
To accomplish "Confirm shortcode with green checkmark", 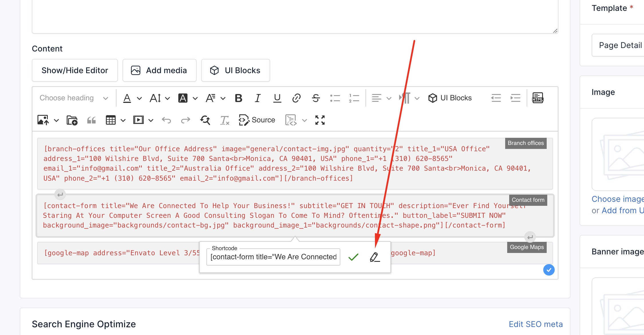I will 353,257.
